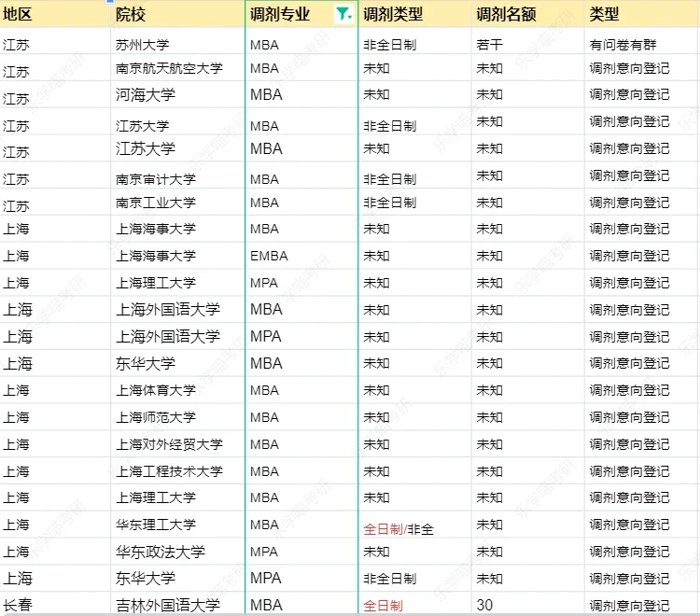Image resolution: width=700 pixels, height=616 pixels.
Task: Select the 南京航天航空大学 cell
Action: [169, 68]
